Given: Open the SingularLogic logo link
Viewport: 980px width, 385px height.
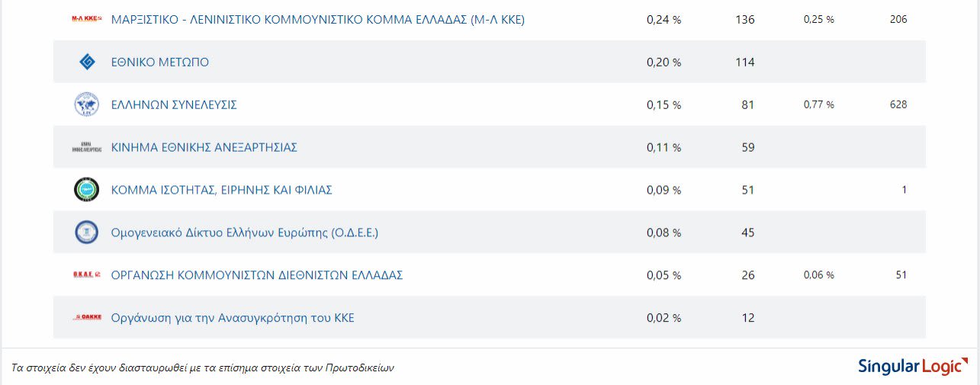Looking at the screenshot, I should point(912,366).
